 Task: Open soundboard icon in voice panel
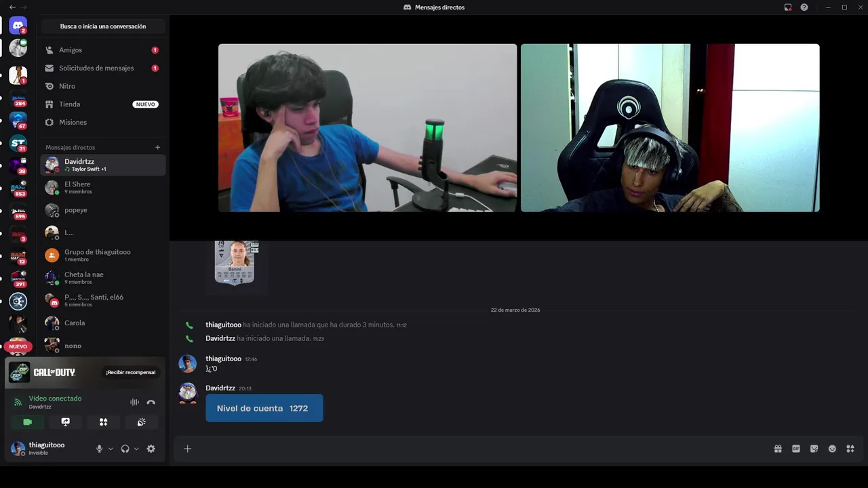point(141,422)
